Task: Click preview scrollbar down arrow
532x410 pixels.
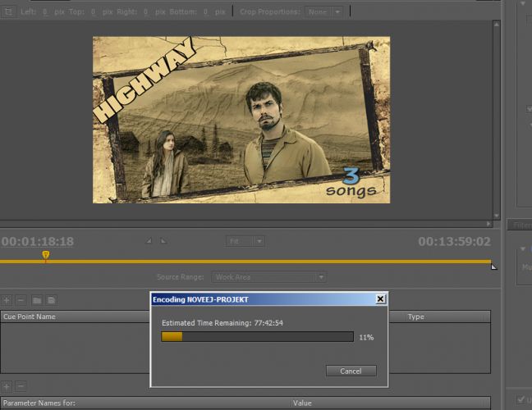Action: tap(497, 216)
